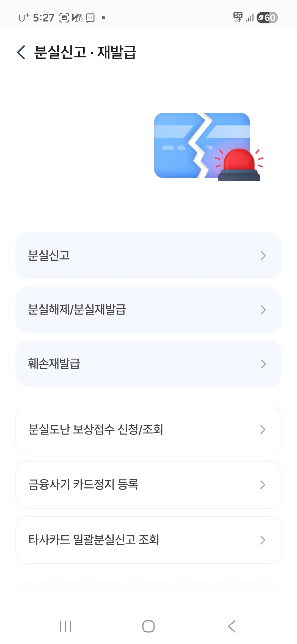Screen dimensions: 297x644
Task: Tap the back arrow next to 분실신고·재발급
Action: coord(21,52)
